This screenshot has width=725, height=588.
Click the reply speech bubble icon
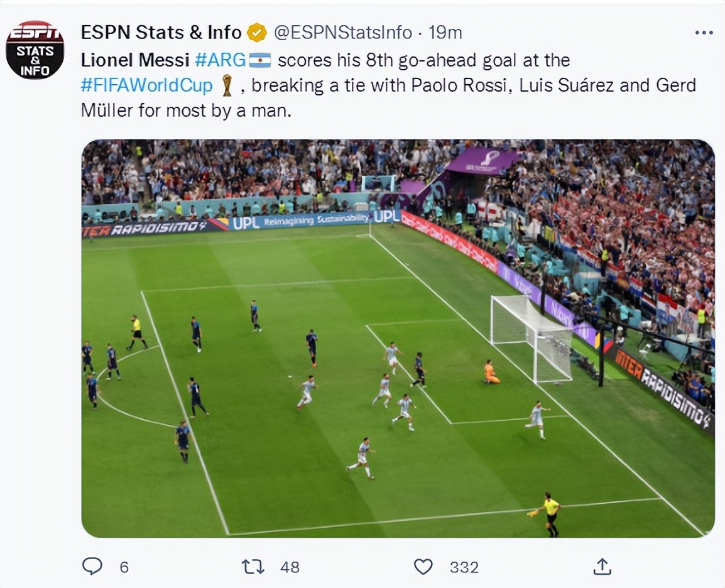(92, 567)
